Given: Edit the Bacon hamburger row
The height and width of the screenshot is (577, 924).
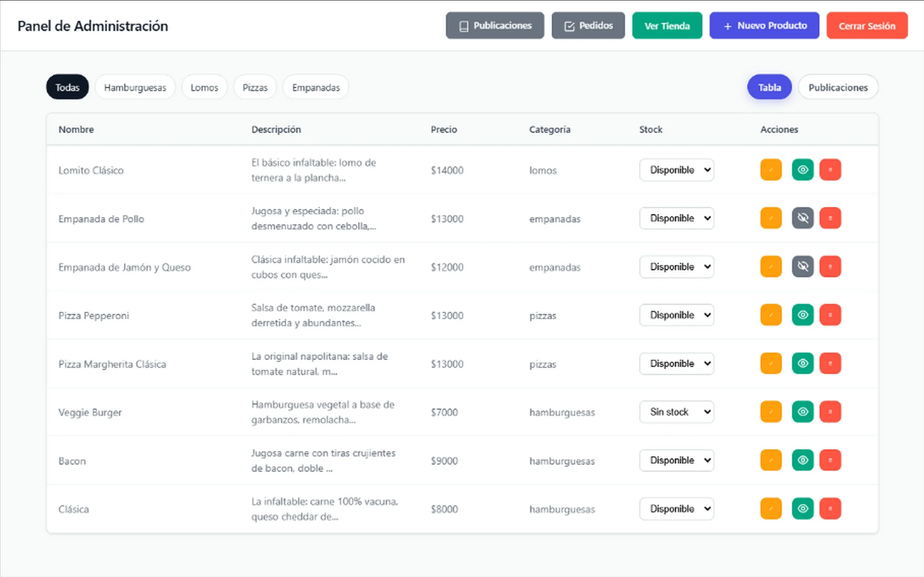Looking at the screenshot, I should [x=770, y=460].
